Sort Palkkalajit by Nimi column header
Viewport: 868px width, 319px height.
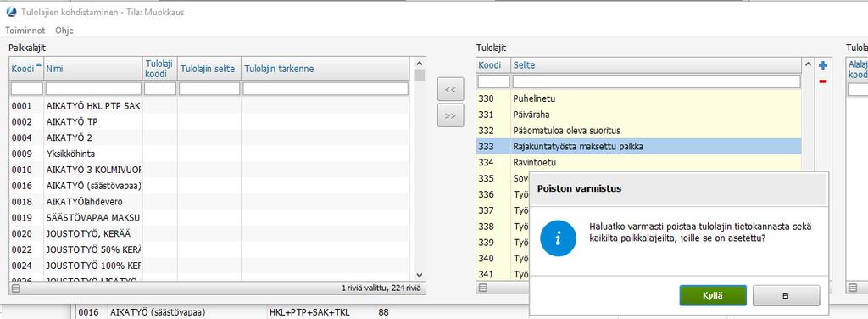click(93, 69)
